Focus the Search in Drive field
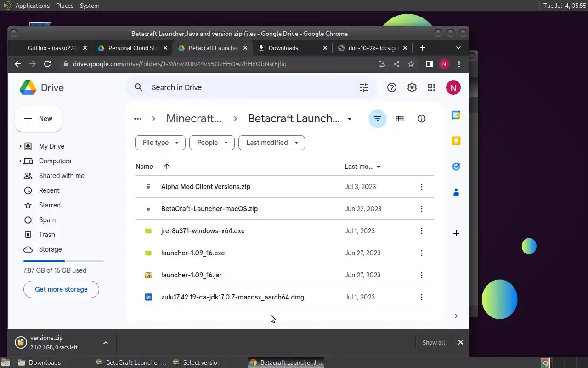Viewport: 588px width, 368px height. click(x=253, y=87)
